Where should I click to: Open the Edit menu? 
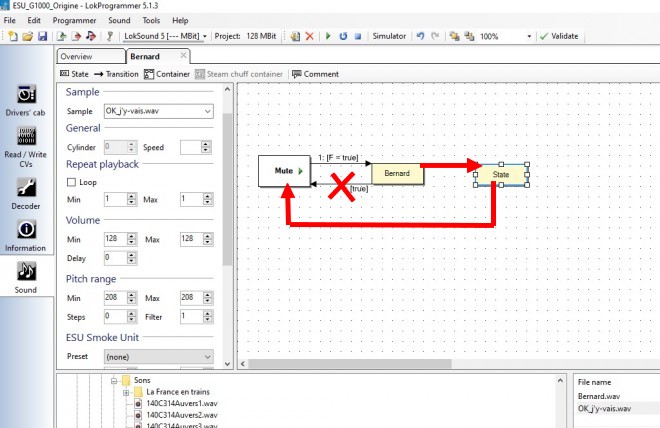(x=34, y=21)
